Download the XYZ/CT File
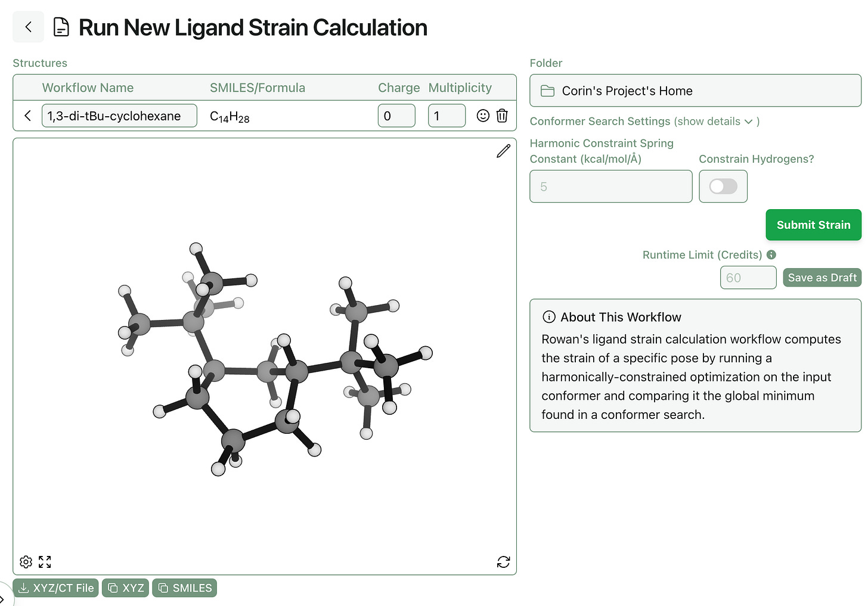The image size is (868, 606). 55,588
